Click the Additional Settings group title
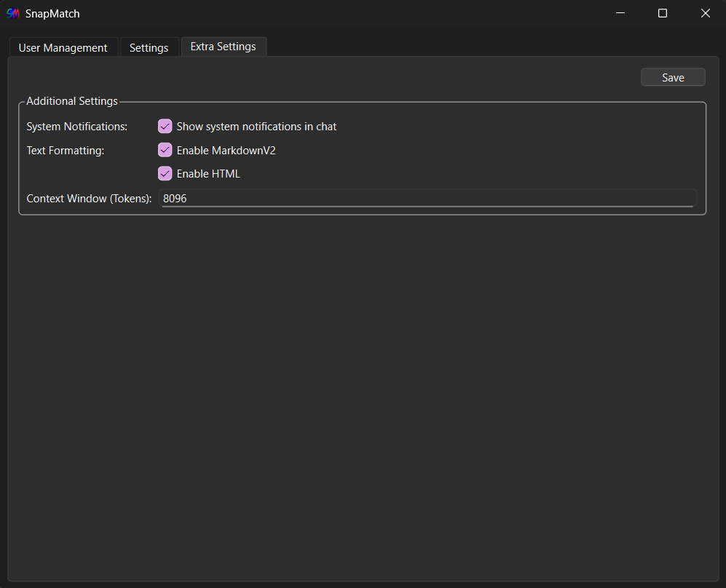 72,101
